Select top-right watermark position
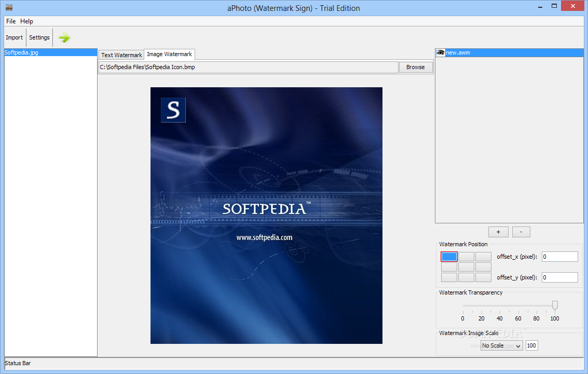Screen dimensions: 588x374 [483, 257]
